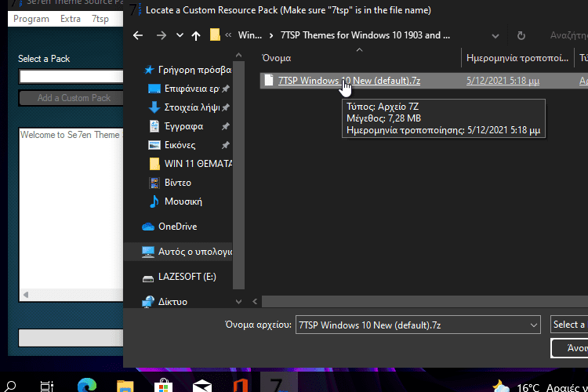
Task: Open the filename combo box dropdown arrow
Action: (534, 325)
